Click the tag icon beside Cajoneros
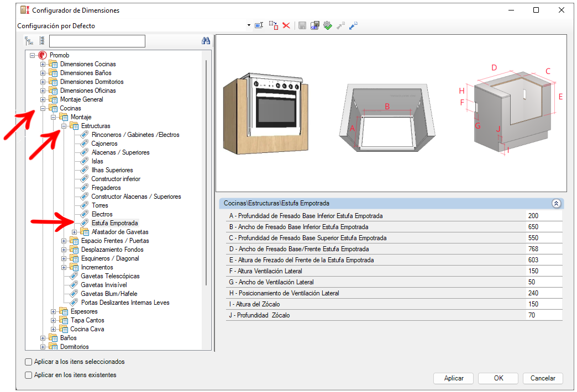The height and width of the screenshot is (392, 577). [85, 144]
